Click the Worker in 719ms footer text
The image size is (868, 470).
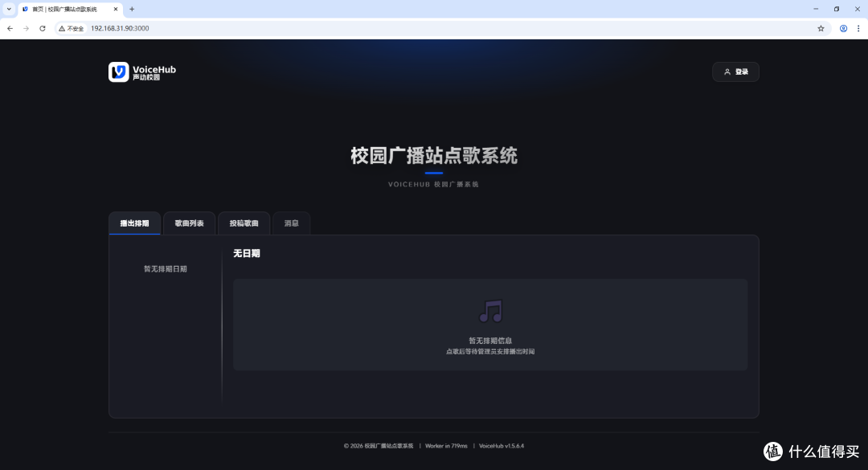[x=446, y=446]
